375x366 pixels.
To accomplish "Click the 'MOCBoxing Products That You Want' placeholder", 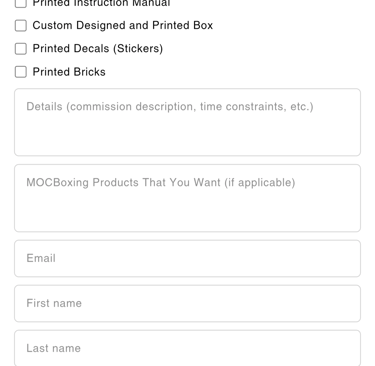I will 161,183.
